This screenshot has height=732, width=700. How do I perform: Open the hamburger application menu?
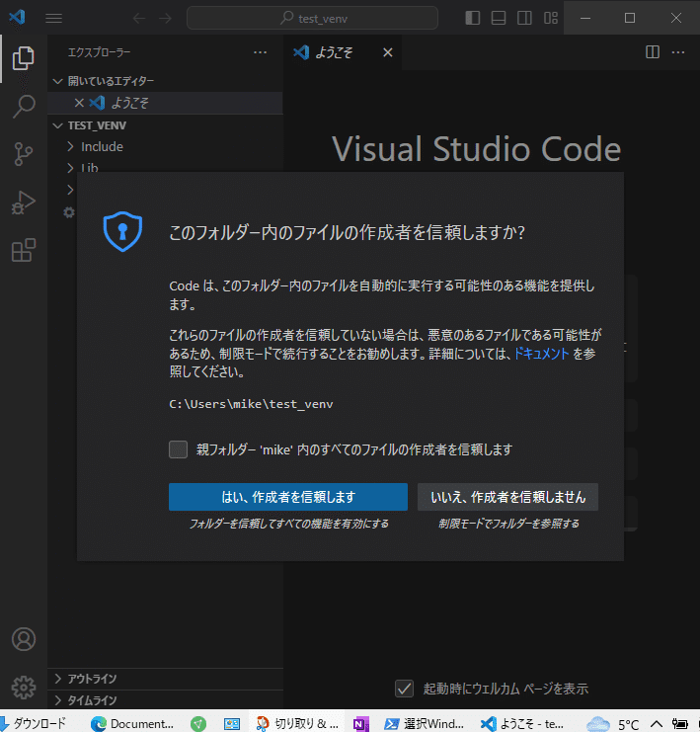pyautogui.click(x=53, y=18)
